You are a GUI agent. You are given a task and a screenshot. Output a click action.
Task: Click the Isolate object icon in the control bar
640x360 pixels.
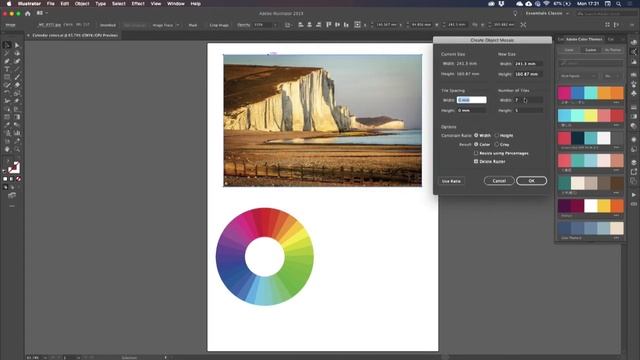tap(523, 25)
